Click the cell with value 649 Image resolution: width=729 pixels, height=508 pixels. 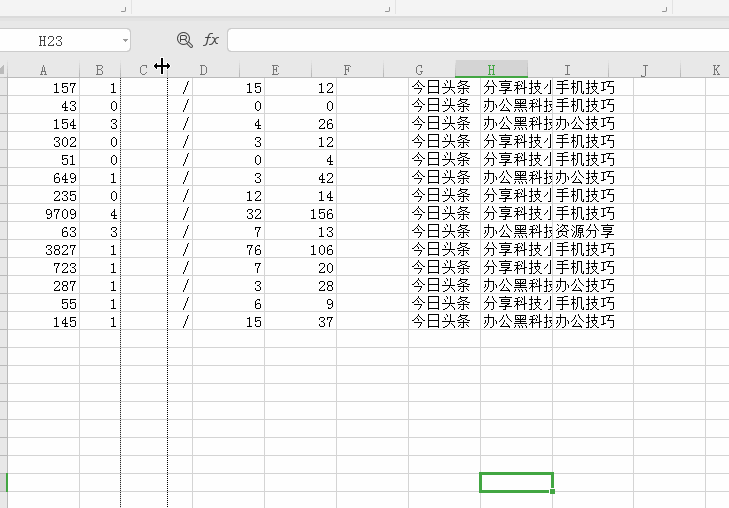pyautogui.click(x=43, y=178)
